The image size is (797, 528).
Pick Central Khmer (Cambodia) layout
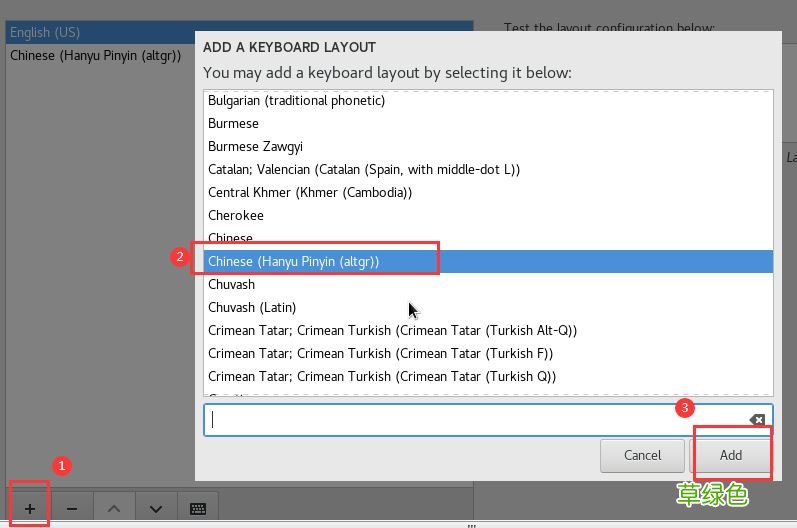[309, 192]
